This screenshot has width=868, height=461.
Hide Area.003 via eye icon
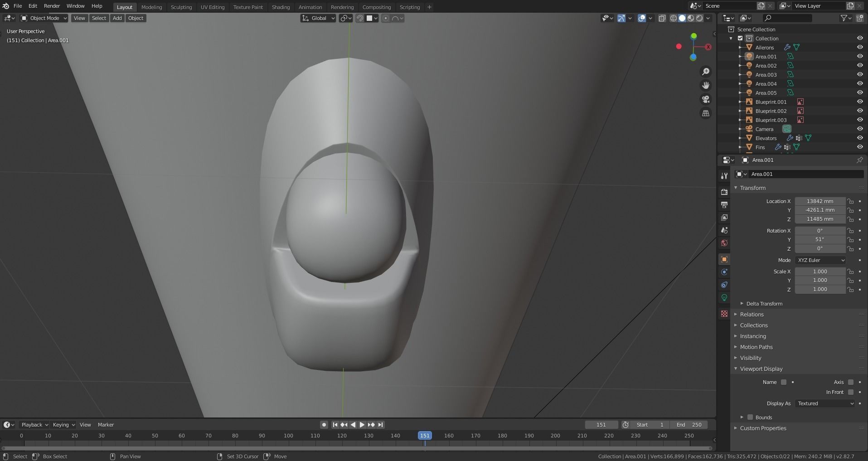click(x=859, y=74)
